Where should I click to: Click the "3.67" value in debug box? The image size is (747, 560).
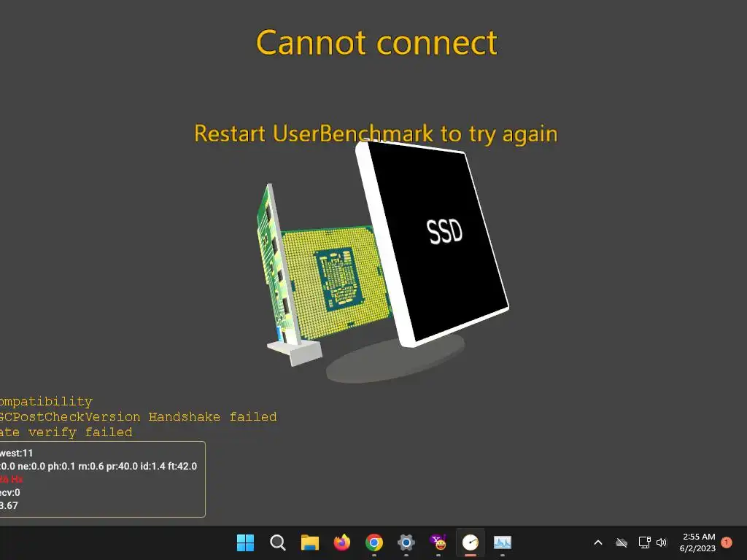[9, 506]
